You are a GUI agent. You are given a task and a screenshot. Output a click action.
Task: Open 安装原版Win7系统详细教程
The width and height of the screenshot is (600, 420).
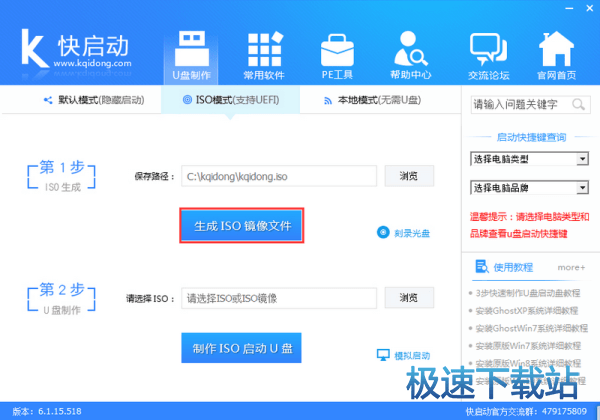[x=528, y=346]
